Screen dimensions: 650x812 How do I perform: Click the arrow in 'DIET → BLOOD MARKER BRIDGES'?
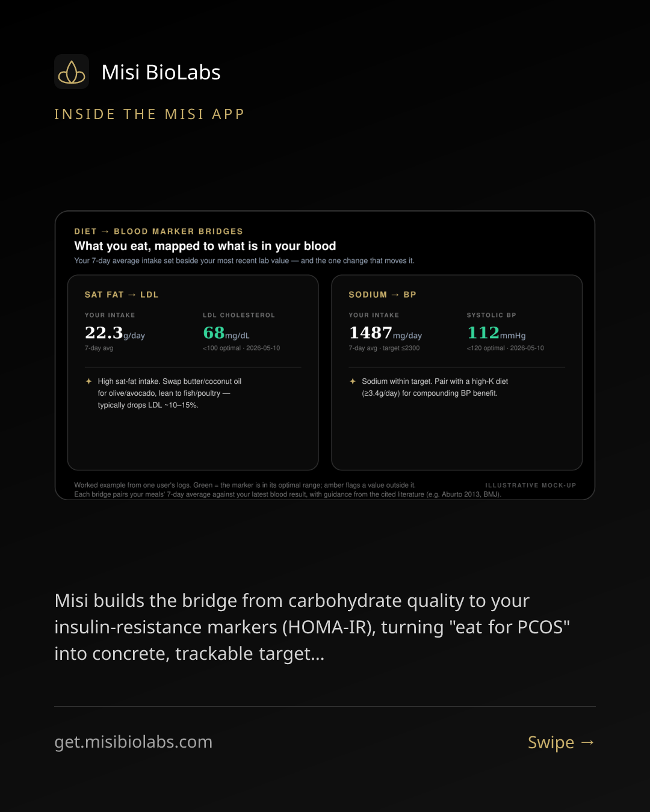tap(105, 232)
